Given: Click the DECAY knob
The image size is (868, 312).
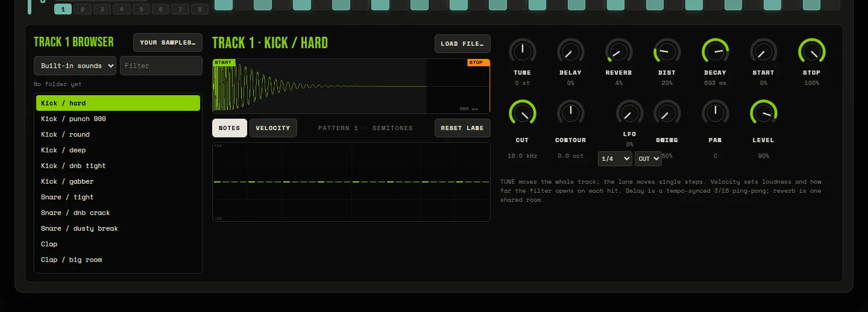Looking at the screenshot, I should (x=715, y=52).
